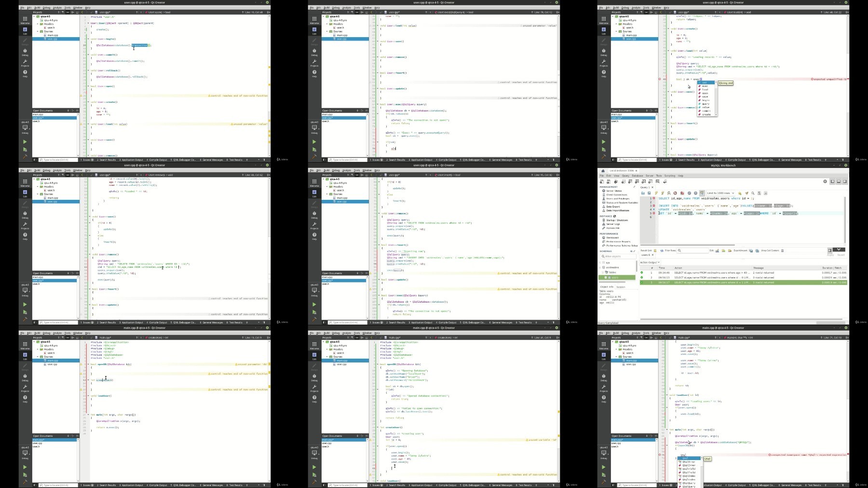Image resolution: width=868 pixels, height=488 pixels.
Task: Click the red stop execution icon in the query toolbar
Action: pos(675,193)
